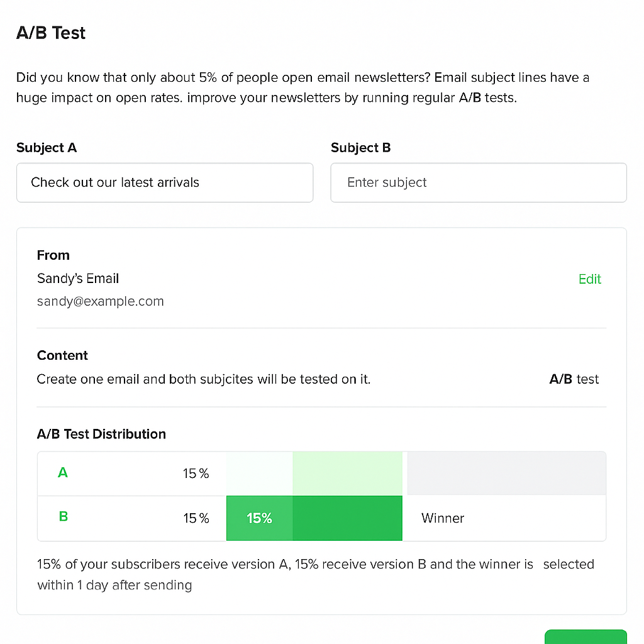Click the "Enter subject" input field
This screenshot has width=644, height=644.
point(478,182)
